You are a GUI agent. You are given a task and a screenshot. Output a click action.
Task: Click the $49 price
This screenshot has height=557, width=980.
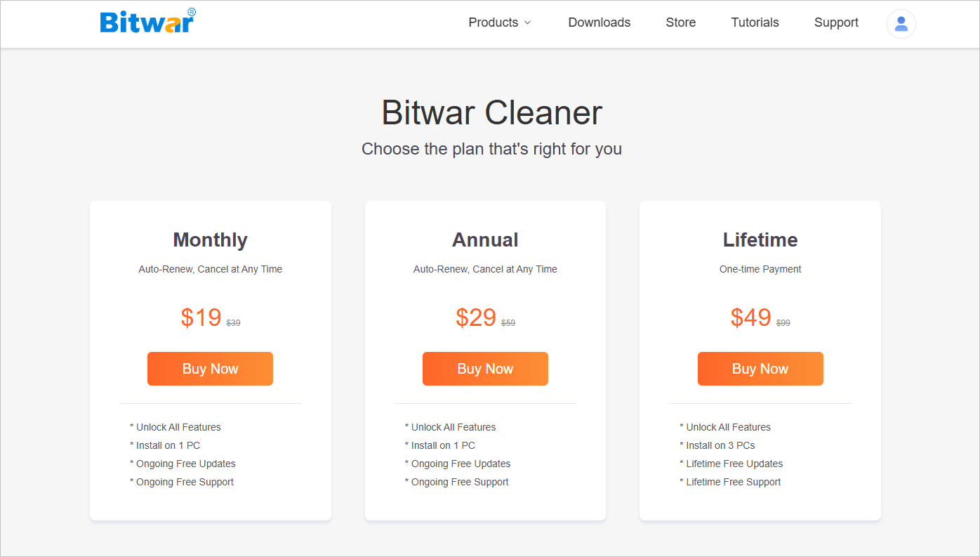click(751, 317)
